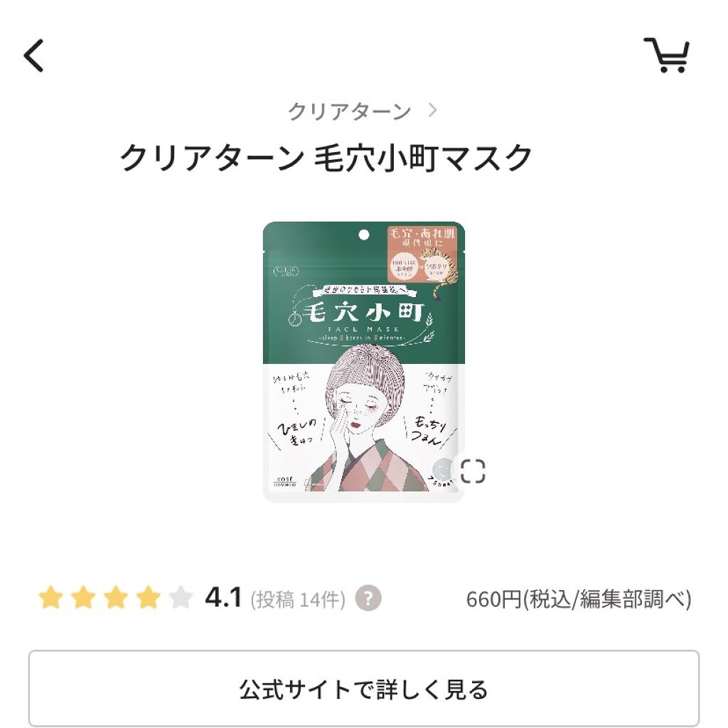Tap the 公式サイトで詳しく見る button
728x728 pixels.
(x=363, y=688)
